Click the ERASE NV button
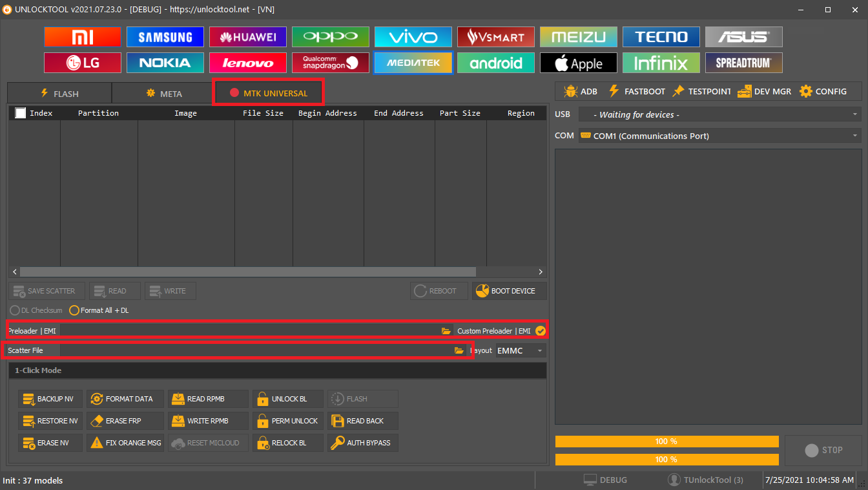The width and height of the screenshot is (868, 490). click(50, 443)
